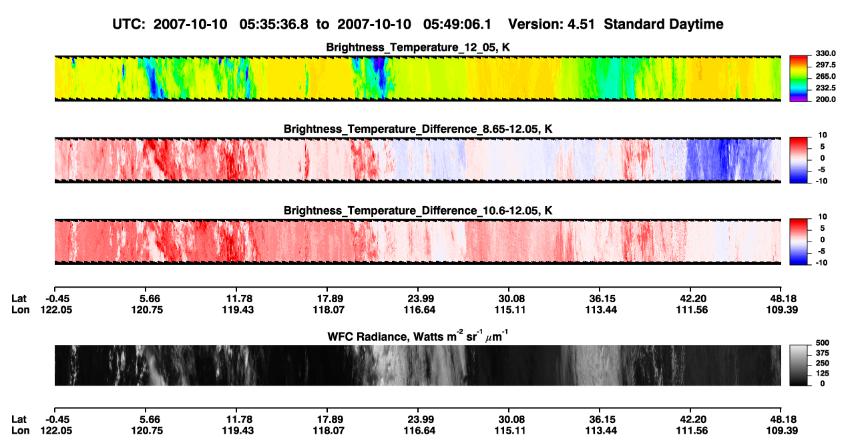Click the start time 05:35:36.8 in header
The width and height of the screenshot is (868, 445).
[x=274, y=24]
